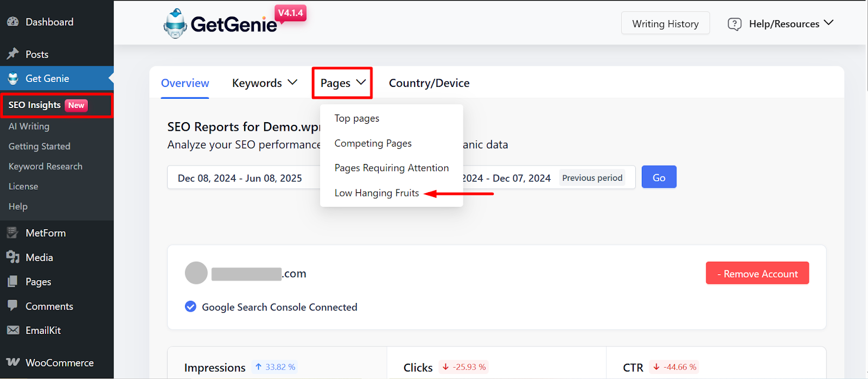
Task: Click the gray account avatar circle
Action: point(196,273)
